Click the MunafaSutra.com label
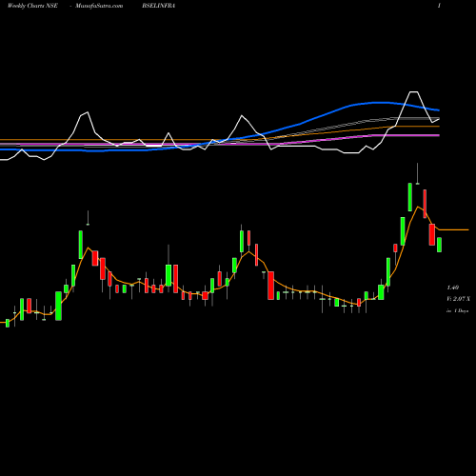476x476 pixels. pos(99,6)
